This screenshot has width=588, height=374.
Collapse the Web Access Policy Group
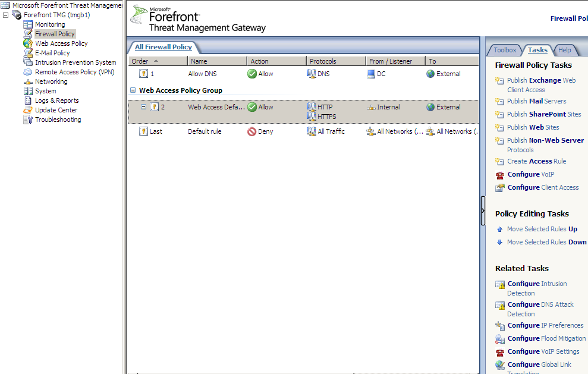133,91
